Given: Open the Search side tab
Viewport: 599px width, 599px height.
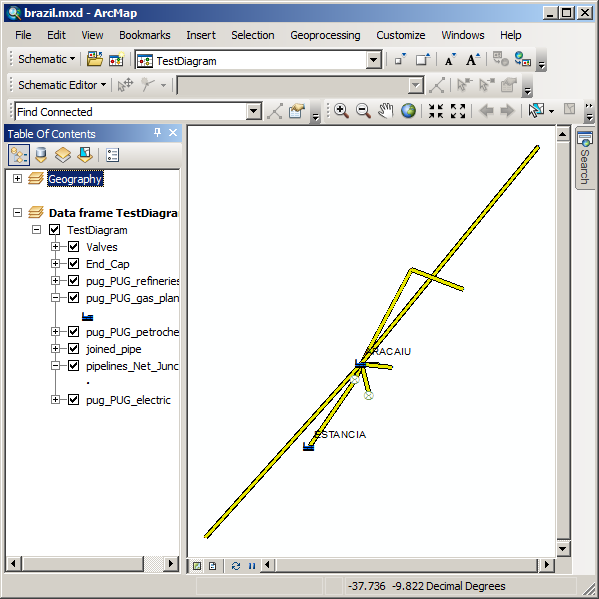Looking at the screenshot, I should pos(585,158).
